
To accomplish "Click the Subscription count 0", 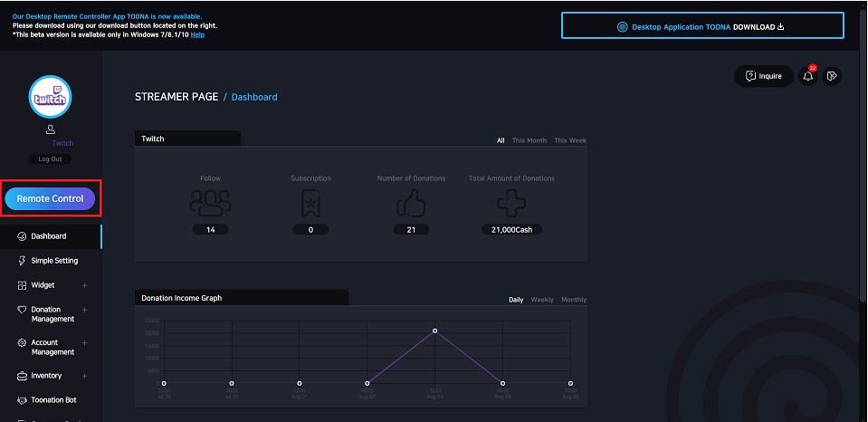I will 310,229.
